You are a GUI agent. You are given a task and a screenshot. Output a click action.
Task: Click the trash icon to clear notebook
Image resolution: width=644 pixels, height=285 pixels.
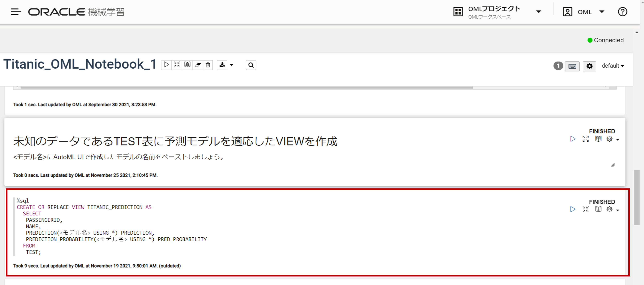208,65
